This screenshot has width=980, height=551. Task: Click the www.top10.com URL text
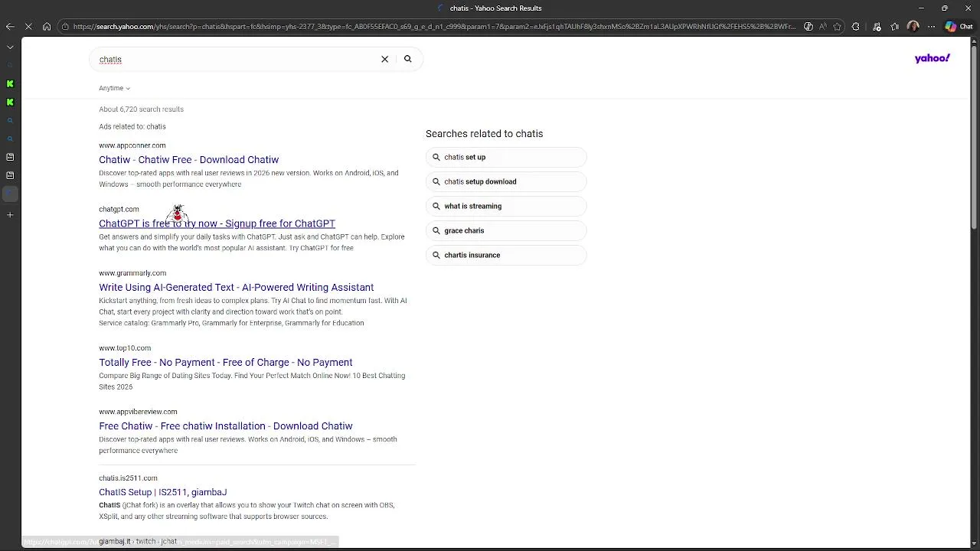[x=125, y=348]
